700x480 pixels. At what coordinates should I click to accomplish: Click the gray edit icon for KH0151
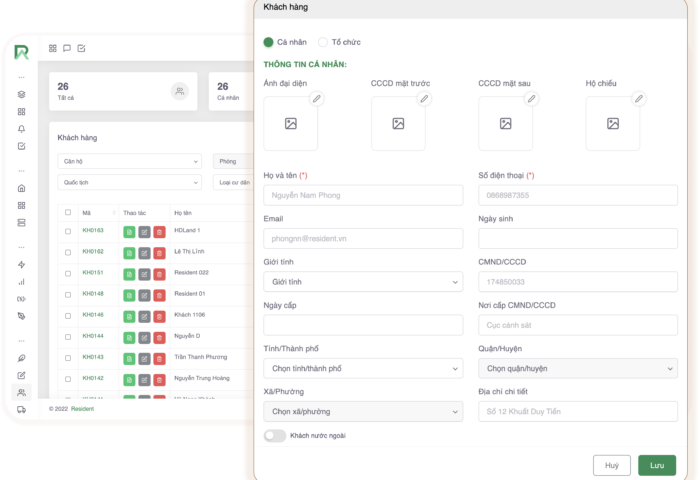coord(144,273)
